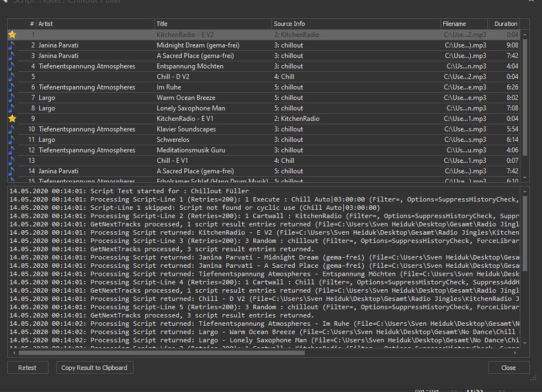Screen dimensions: 542x392
Task: Sort by the Artist column header
Action: (x=95, y=24)
